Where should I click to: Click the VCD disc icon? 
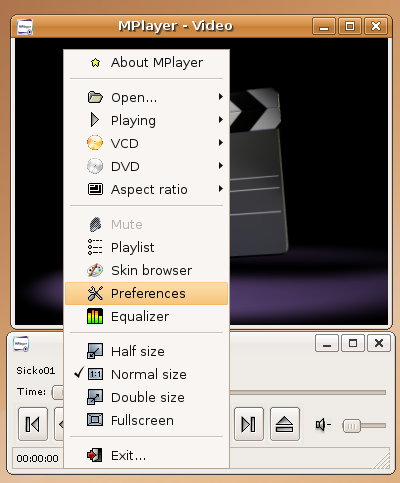click(95, 143)
